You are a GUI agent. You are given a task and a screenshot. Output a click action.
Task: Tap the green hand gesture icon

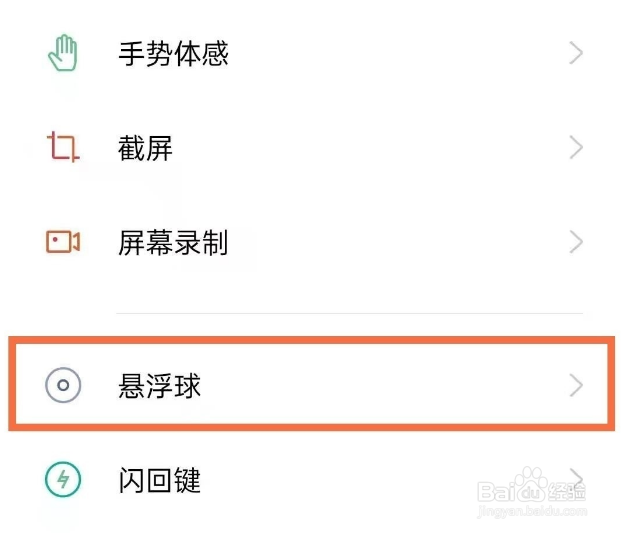pos(63,53)
